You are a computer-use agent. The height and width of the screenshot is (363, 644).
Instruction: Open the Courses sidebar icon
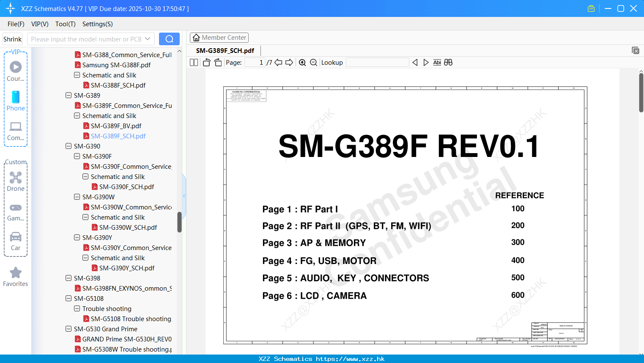16,67
